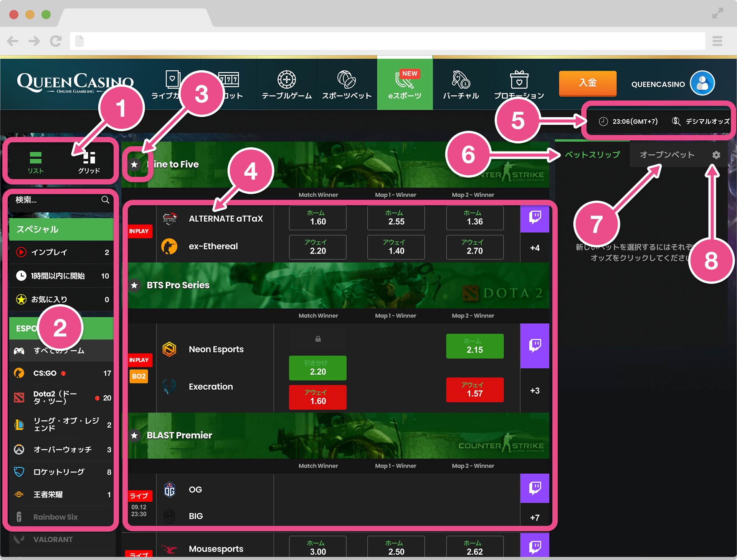Select オーバーウォッチ game
Screen dimensions: 737x560
pyautogui.click(x=61, y=449)
